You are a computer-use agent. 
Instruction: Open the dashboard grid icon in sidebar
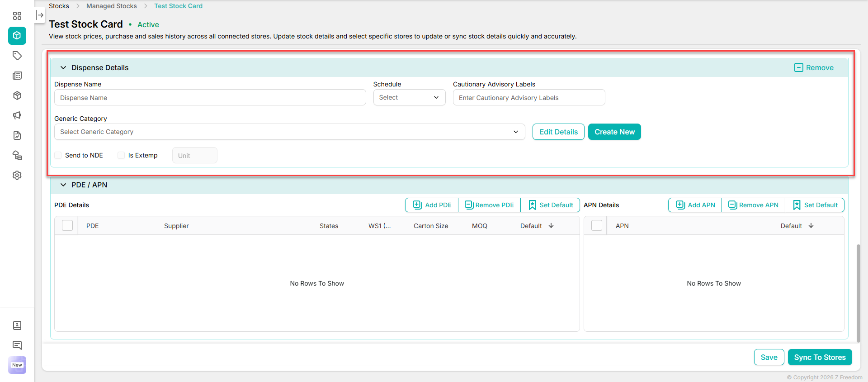click(x=17, y=16)
